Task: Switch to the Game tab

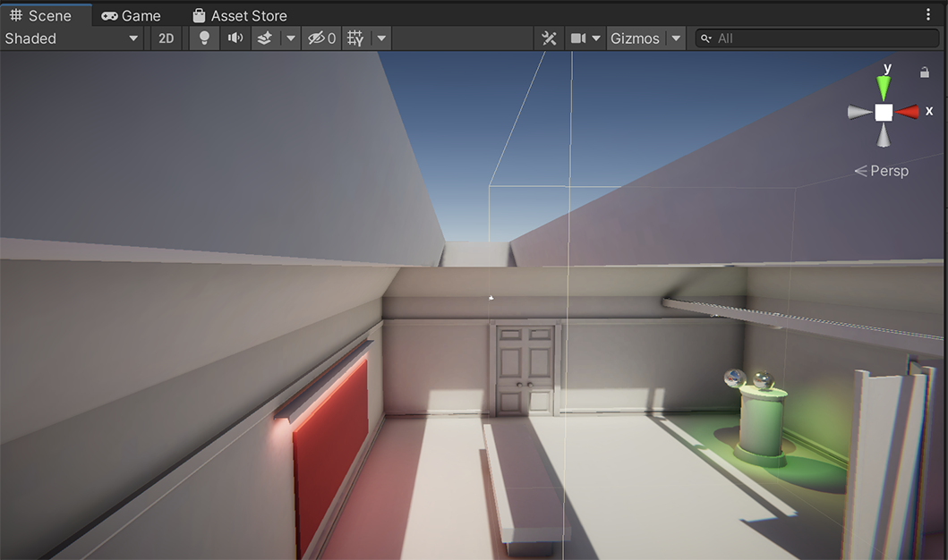Action: click(131, 15)
